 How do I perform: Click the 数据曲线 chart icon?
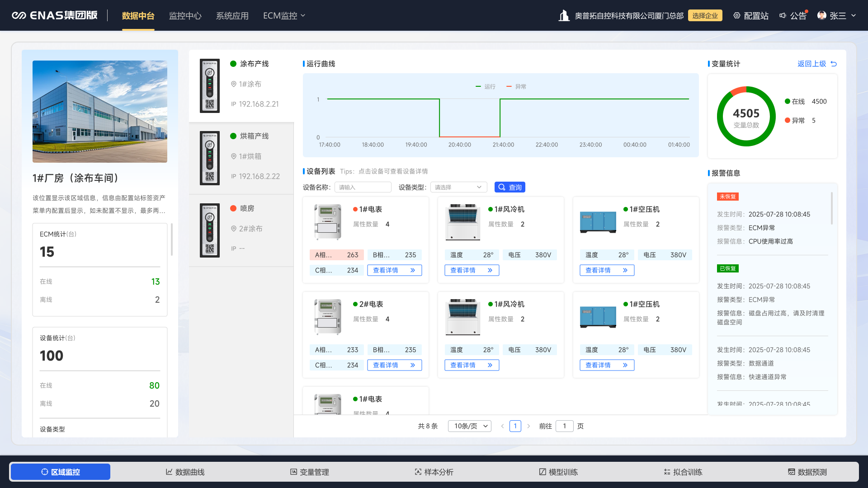(169, 472)
